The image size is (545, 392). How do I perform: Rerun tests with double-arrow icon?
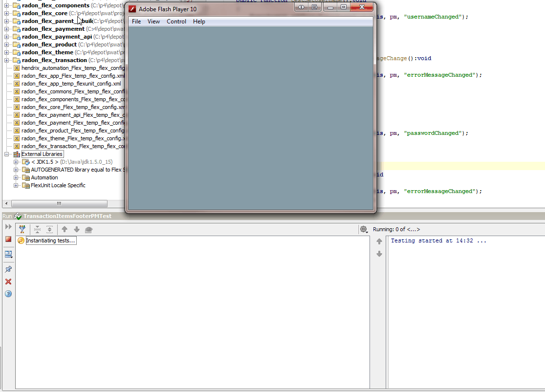pyautogui.click(x=7, y=226)
